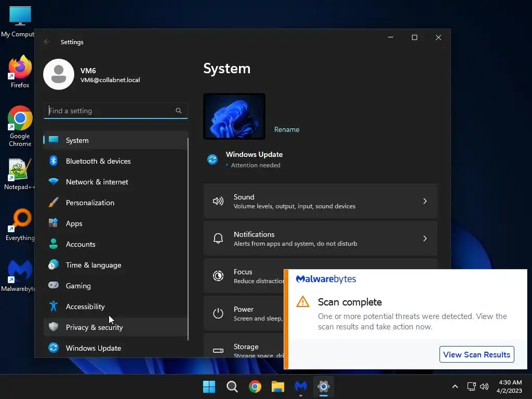Click the VM6@collabnet.local account text

pos(110,80)
